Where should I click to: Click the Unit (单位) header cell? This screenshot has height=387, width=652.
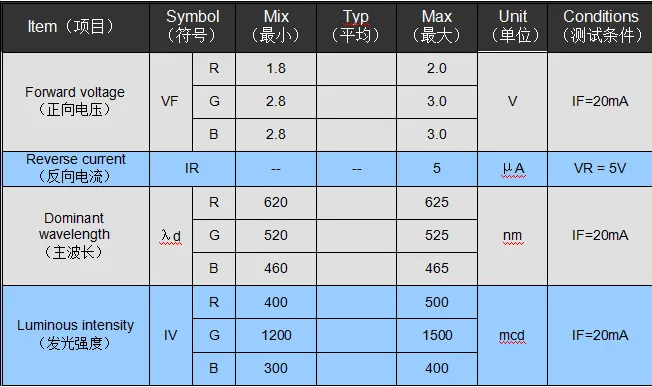click(513, 27)
